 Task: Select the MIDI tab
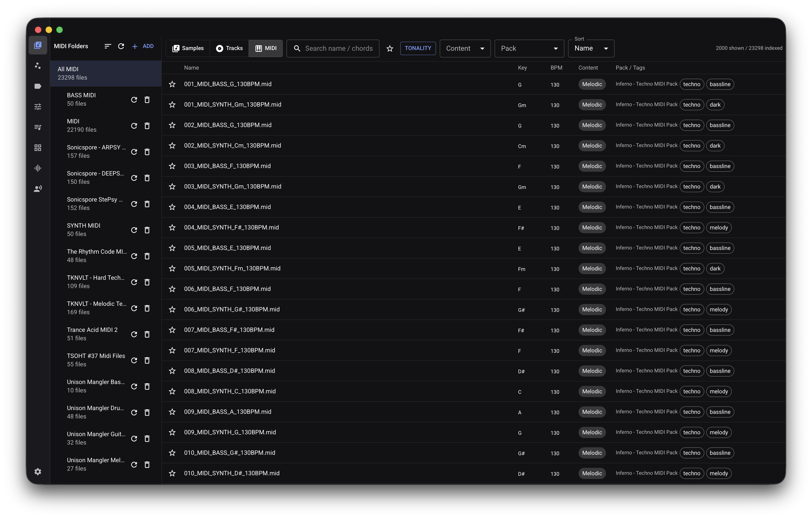[x=266, y=48]
